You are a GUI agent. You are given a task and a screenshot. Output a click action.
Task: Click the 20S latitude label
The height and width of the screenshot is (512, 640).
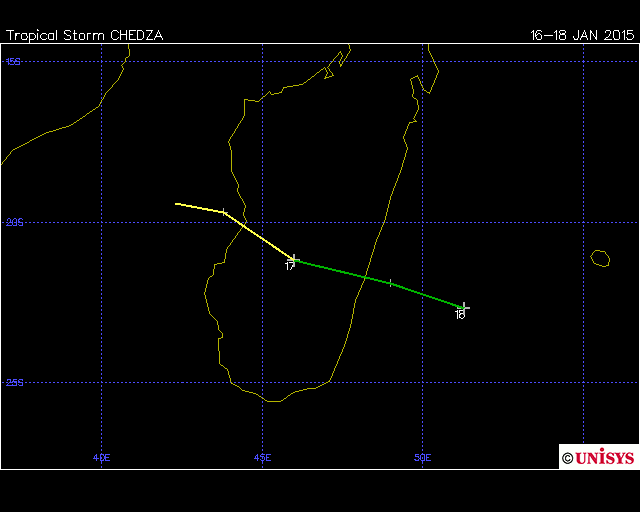point(14,223)
